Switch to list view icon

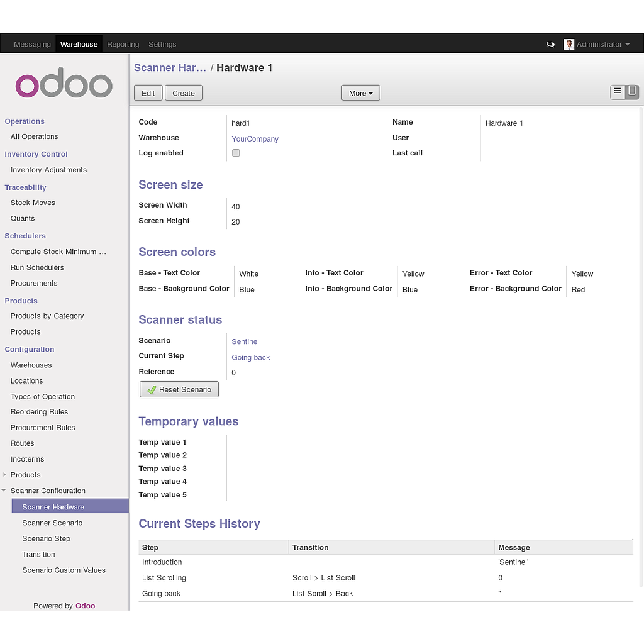618,92
